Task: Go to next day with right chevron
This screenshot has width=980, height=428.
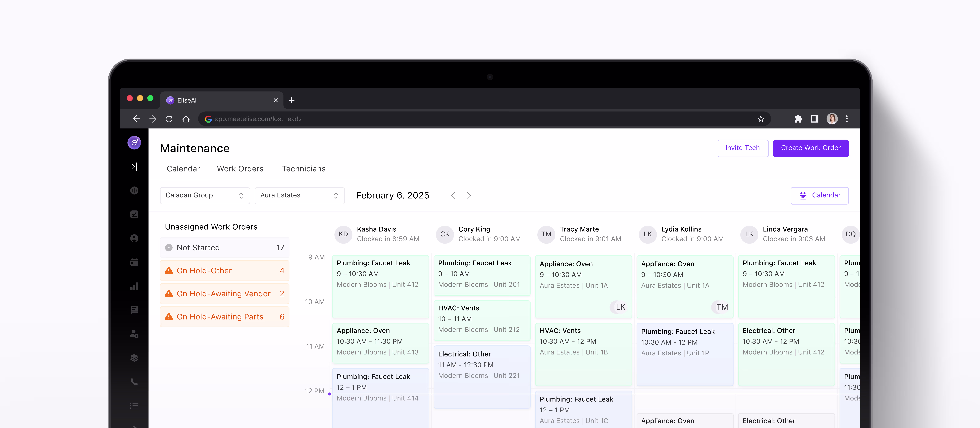Action: click(469, 196)
